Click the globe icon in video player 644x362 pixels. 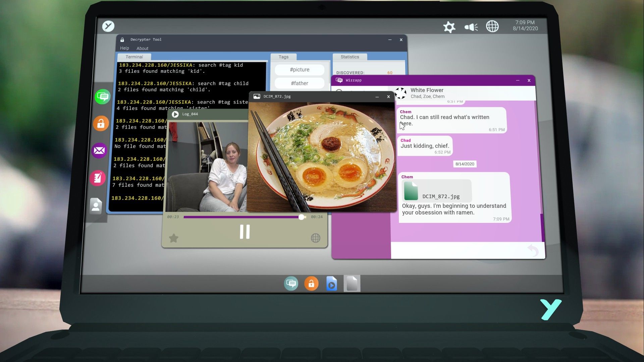coord(316,238)
